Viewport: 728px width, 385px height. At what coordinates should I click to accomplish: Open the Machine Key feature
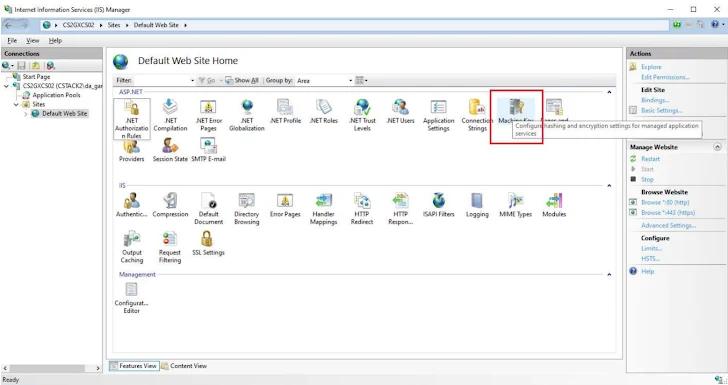click(x=516, y=112)
